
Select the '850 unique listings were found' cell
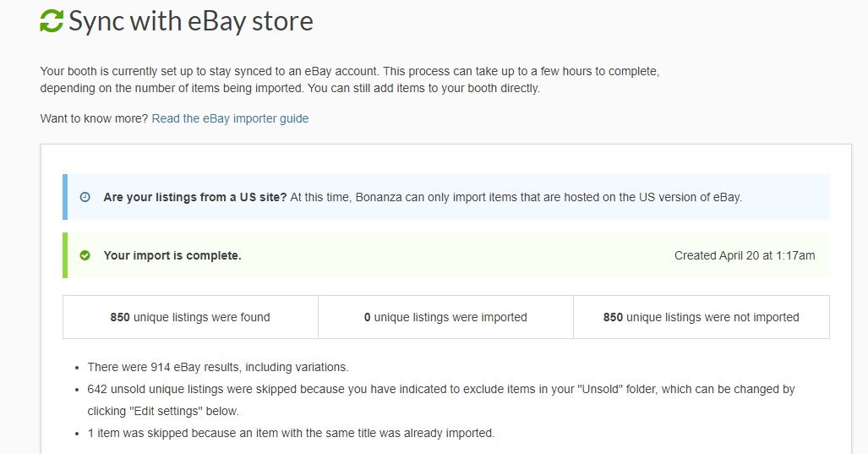pos(190,317)
